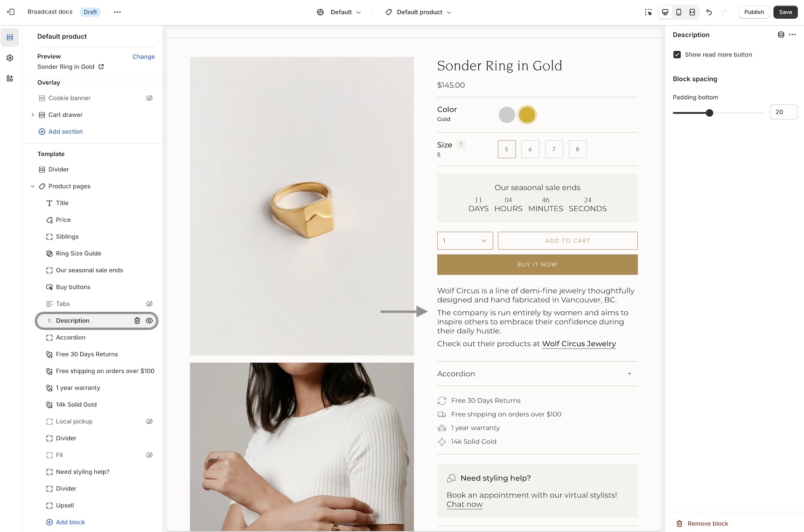Click the Change preview link
The width and height of the screenshot is (804, 532).
pyautogui.click(x=143, y=56)
